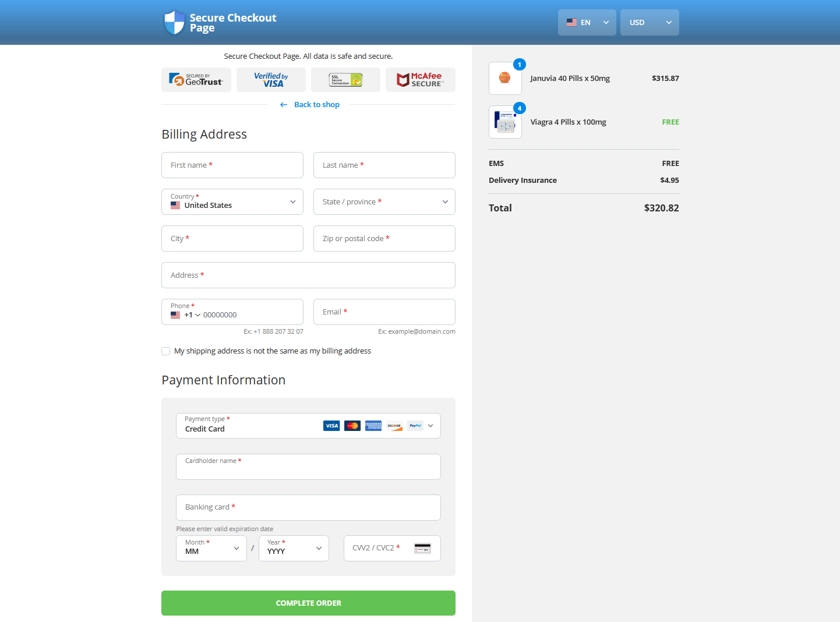Click the Verified by VISA badge
The width and height of the screenshot is (840, 622).
tap(271, 80)
